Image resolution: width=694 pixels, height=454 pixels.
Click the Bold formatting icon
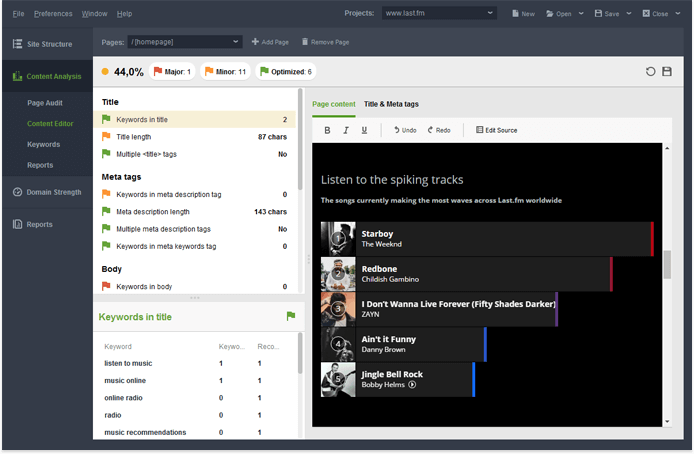point(327,130)
